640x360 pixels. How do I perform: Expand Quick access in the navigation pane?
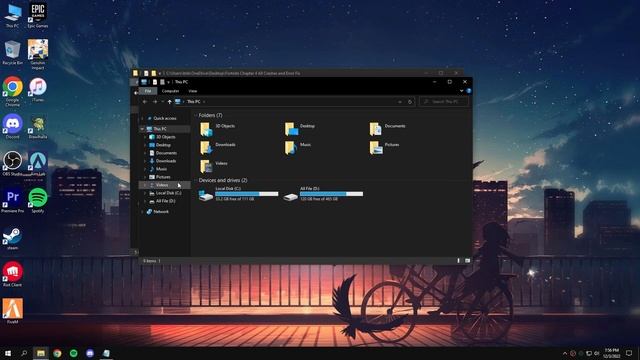142,118
